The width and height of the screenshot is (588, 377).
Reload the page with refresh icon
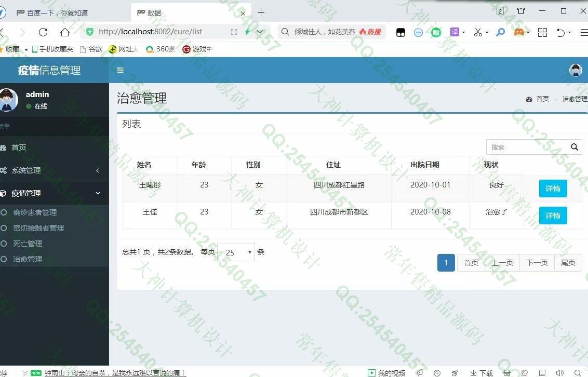click(43, 32)
